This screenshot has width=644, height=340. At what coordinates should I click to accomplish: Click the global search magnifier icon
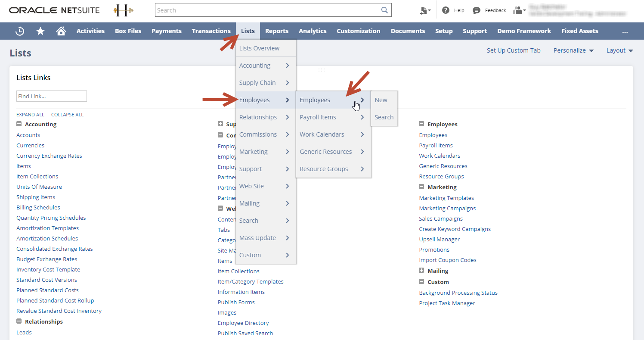pyautogui.click(x=384, y=10)
